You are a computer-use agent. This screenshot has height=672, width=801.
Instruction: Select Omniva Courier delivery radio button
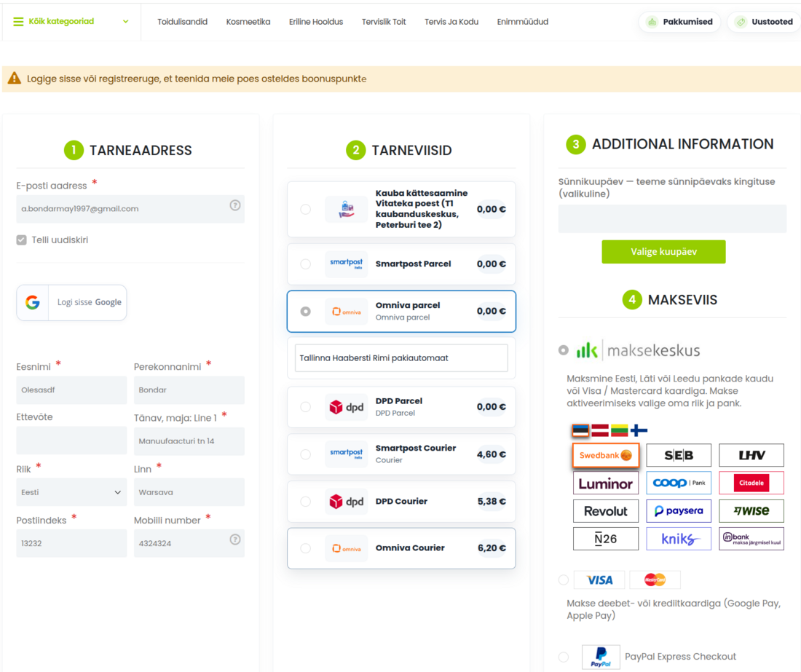pos(306,548)
